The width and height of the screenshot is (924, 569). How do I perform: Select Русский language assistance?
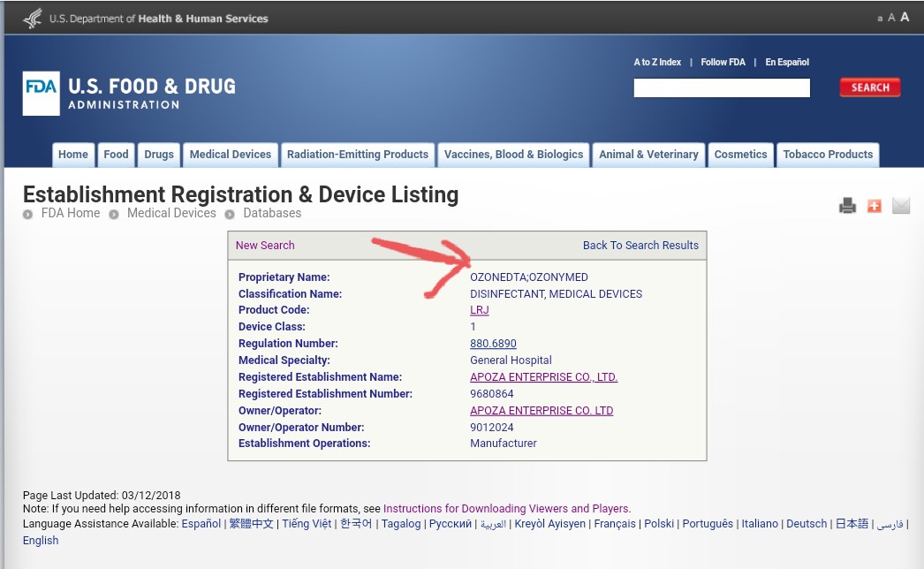point(451,524)
